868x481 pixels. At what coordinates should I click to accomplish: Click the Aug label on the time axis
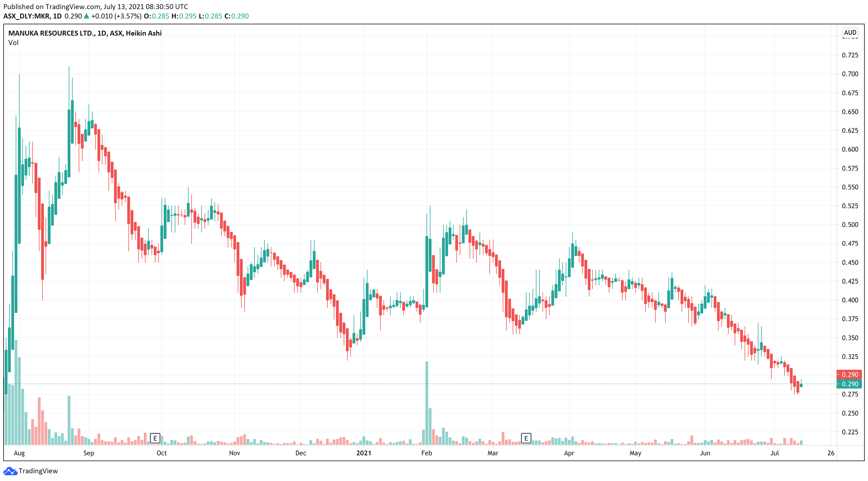tap(19, 453)
